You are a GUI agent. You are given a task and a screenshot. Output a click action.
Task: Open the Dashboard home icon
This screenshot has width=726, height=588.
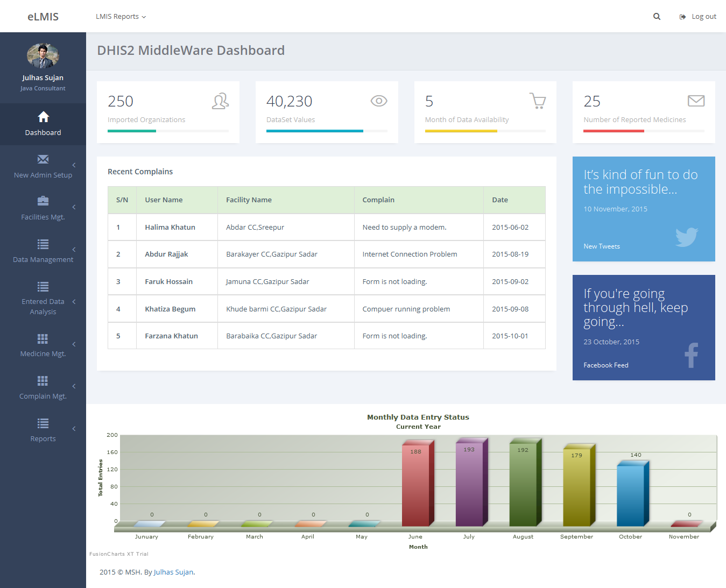(x=43, y=117)
